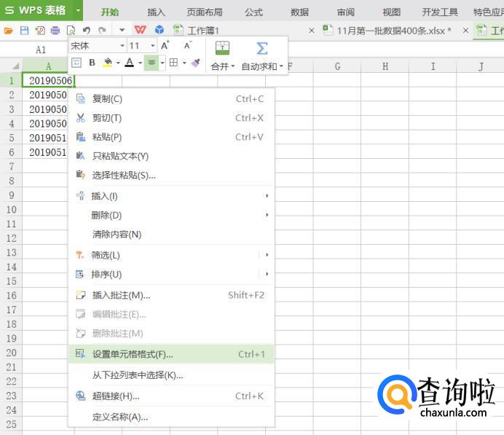The height and width of the screenshot is (435, 504).
Task: Click the font color A icon
Action: tap(129, 63)
